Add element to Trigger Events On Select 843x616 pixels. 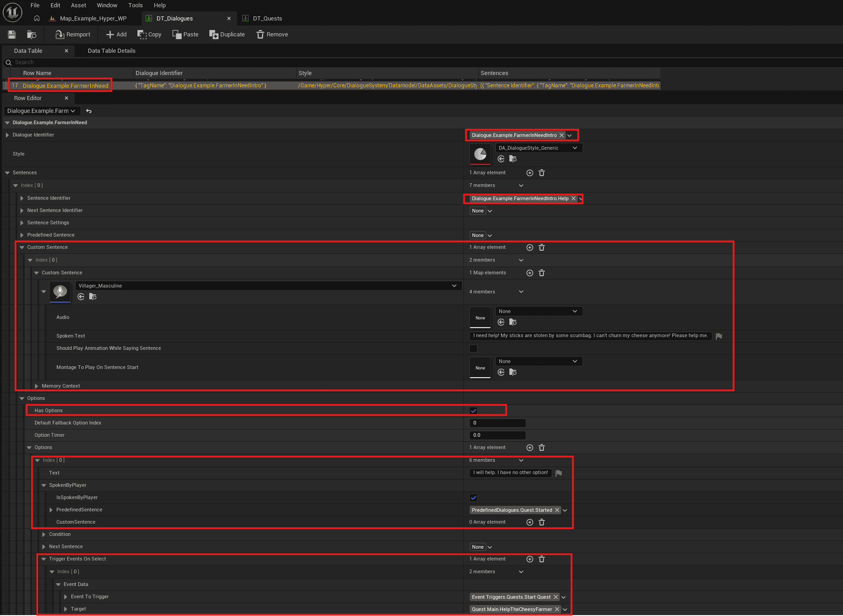pyautogui.click(x=530, y=559)
